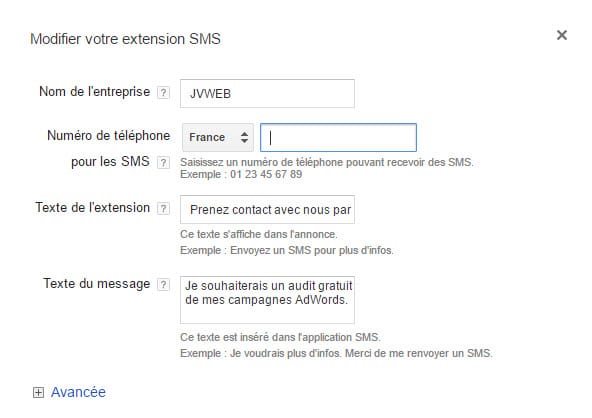Select the Prenez contact avec nous par field
Image resolution: width=592 pixels, height=418 pixels.
tap(267, 210)
